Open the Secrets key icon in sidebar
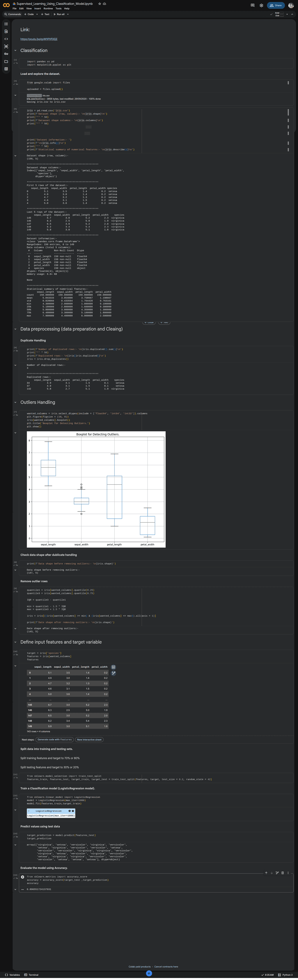 pos(6,54)
